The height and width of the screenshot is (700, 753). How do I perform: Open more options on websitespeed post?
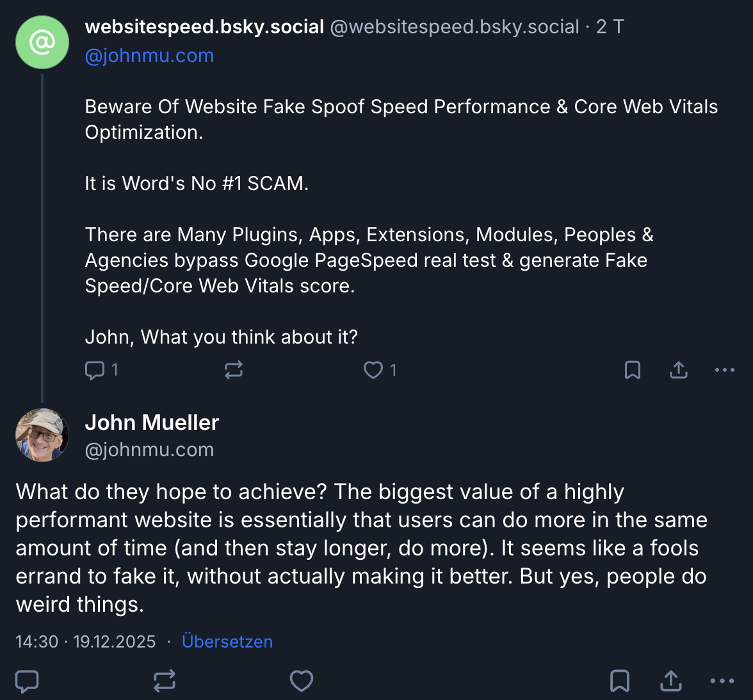click(x=724, y=370)
